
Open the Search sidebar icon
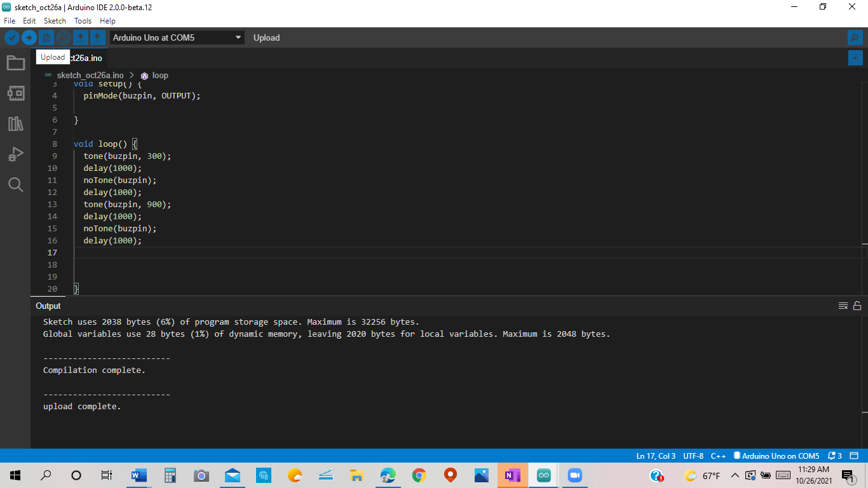[x=15, y=184]
